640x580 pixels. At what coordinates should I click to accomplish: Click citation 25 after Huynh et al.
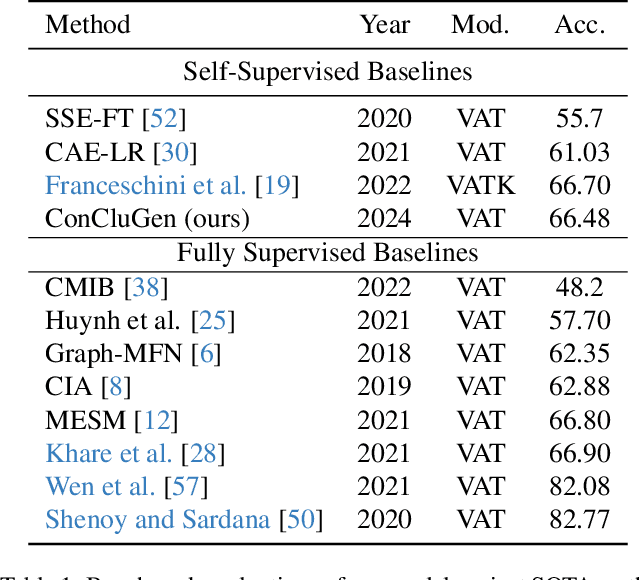click(212, 321)
